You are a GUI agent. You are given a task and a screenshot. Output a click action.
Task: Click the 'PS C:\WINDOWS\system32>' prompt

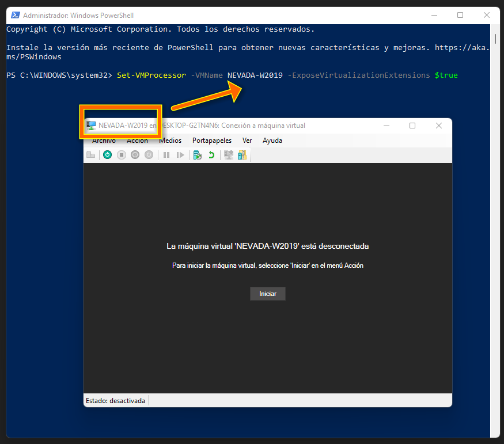tap(59, 75)
